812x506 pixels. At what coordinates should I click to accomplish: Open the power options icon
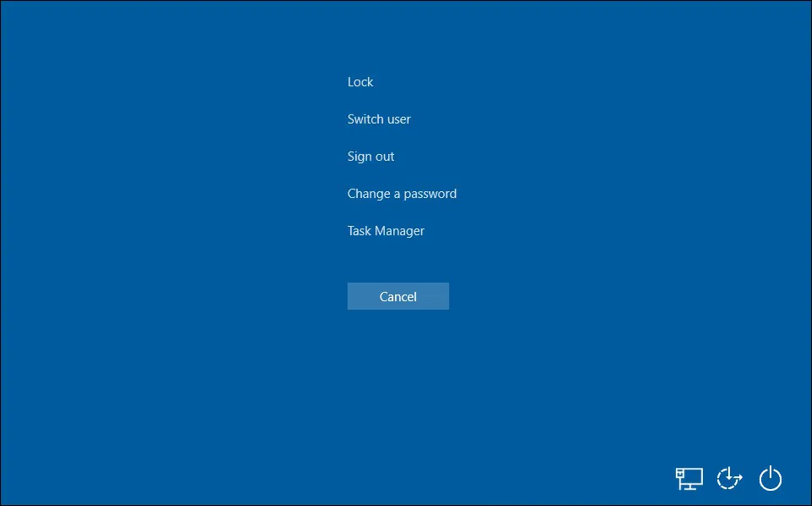[x=770, y=479]
